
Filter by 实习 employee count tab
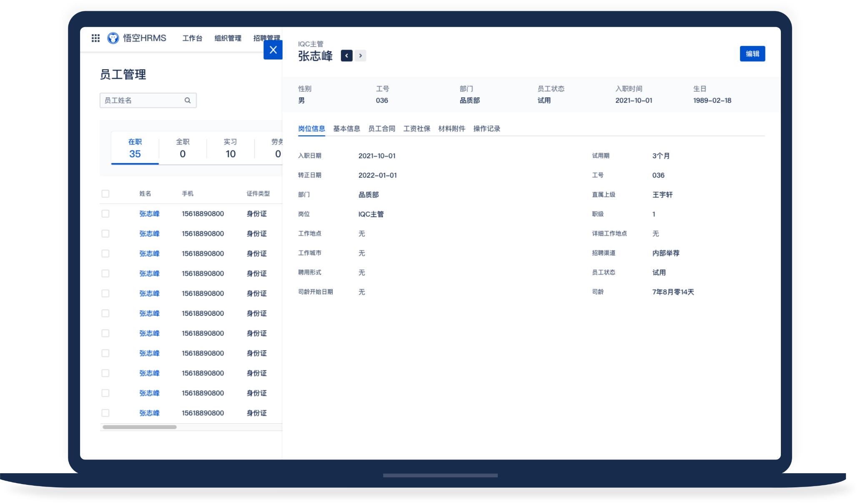(230, 148)
